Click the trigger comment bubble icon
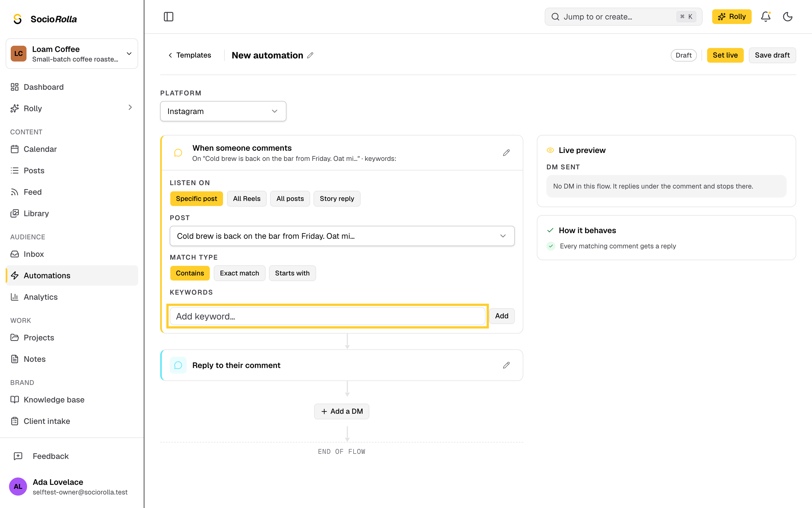812x508 pixels. tap(178, 153)
